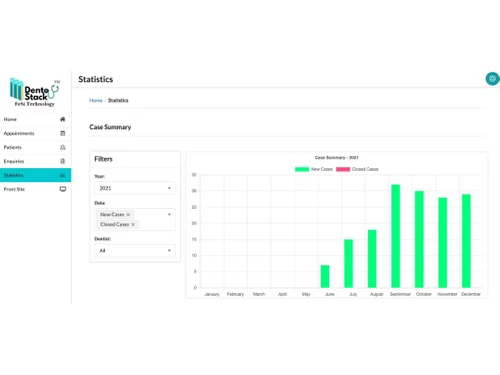Click the Dento Stack logo
Viewport: 500px width, 375px height.
(34, 92)
